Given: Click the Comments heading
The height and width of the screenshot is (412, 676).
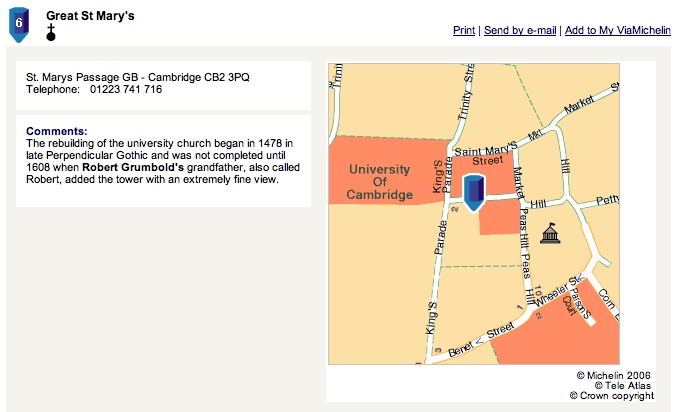Looking at the screenshot, I should 56,131.
